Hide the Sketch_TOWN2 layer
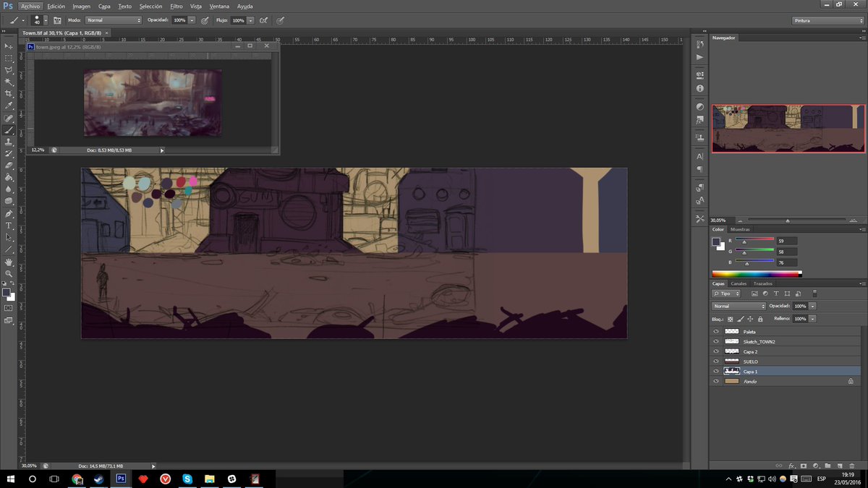868x488 pixels. click(x=716, y=341)
